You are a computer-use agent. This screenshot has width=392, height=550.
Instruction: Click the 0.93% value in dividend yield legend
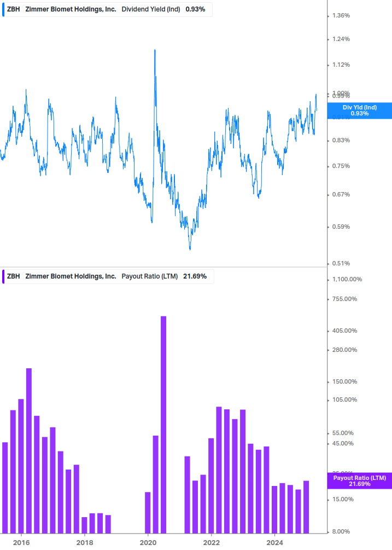pyautogui.click(x=195, y=9)
